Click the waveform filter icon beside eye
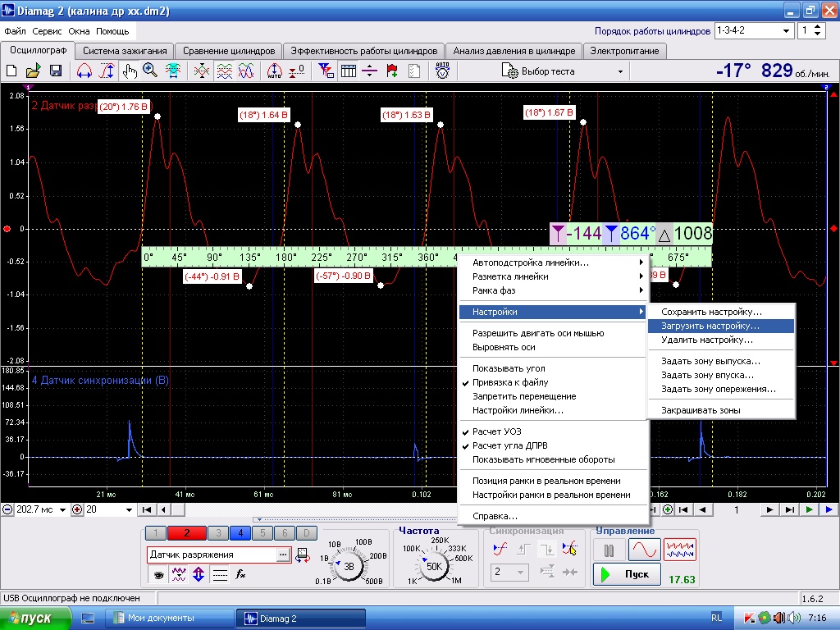Viewport: 840px width, 630px height. coord(178,575)
